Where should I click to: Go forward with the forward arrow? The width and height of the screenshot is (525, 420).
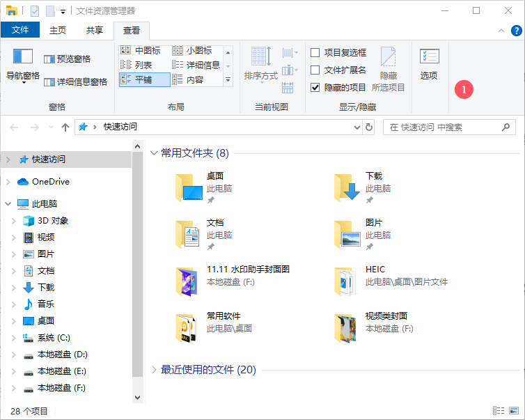tap(35, 127)
